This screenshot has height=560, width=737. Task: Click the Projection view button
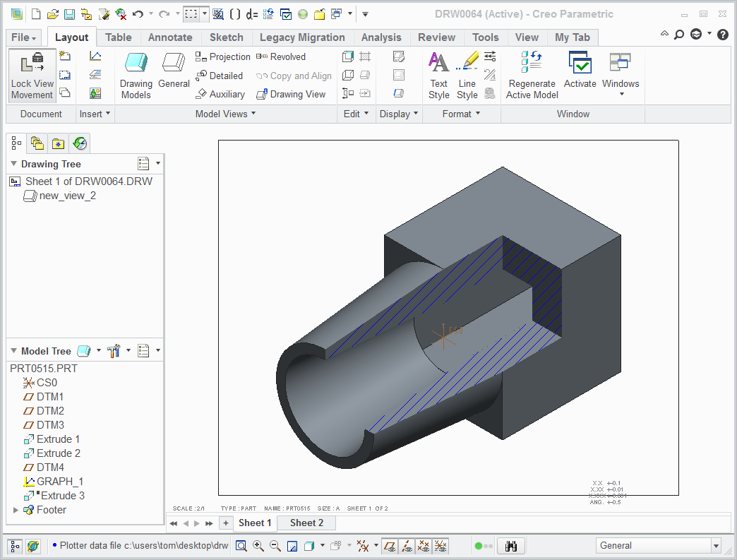223,57
